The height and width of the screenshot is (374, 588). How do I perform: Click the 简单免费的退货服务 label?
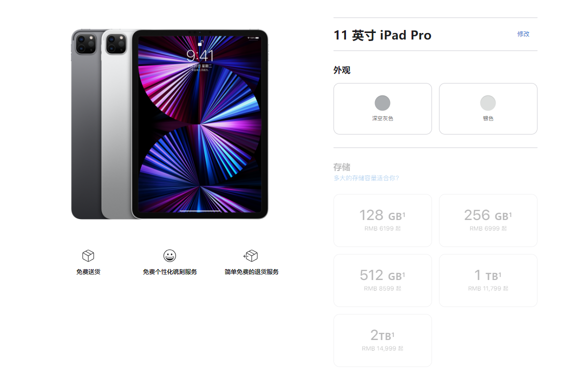[x=251, y=271]
